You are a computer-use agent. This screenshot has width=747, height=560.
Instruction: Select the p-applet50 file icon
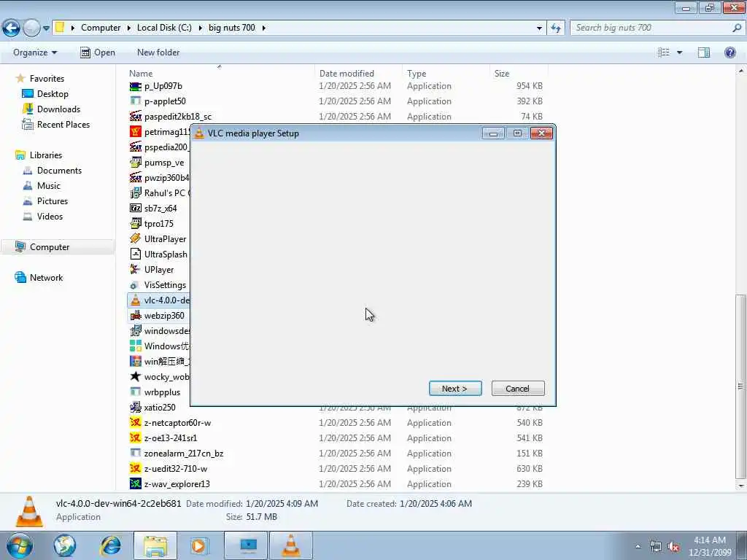pos(135,101)
